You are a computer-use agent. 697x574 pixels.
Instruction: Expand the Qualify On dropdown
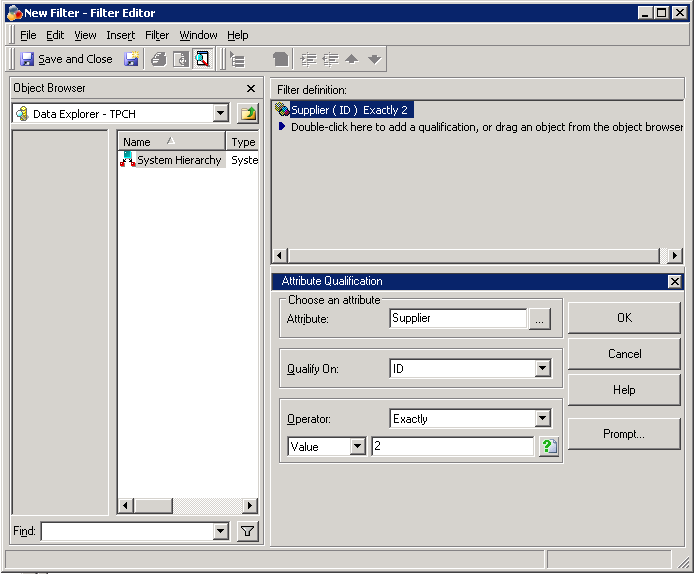pos(542,369)
